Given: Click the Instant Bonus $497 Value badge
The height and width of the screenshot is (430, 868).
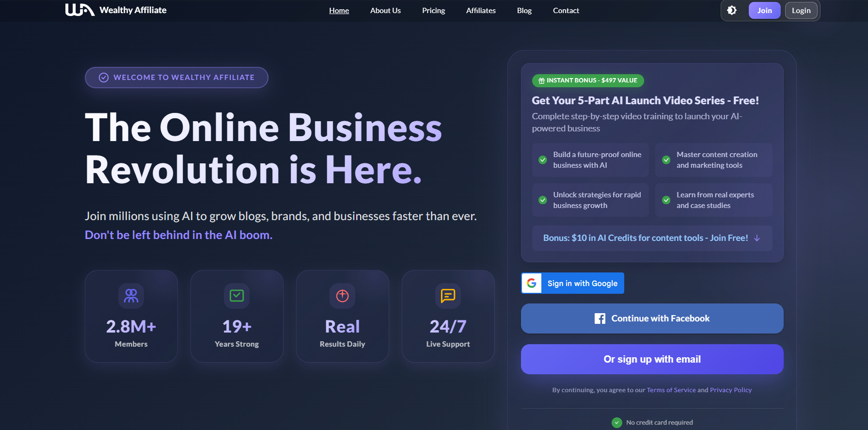Looking at the screenshot, I should (588, 80).
